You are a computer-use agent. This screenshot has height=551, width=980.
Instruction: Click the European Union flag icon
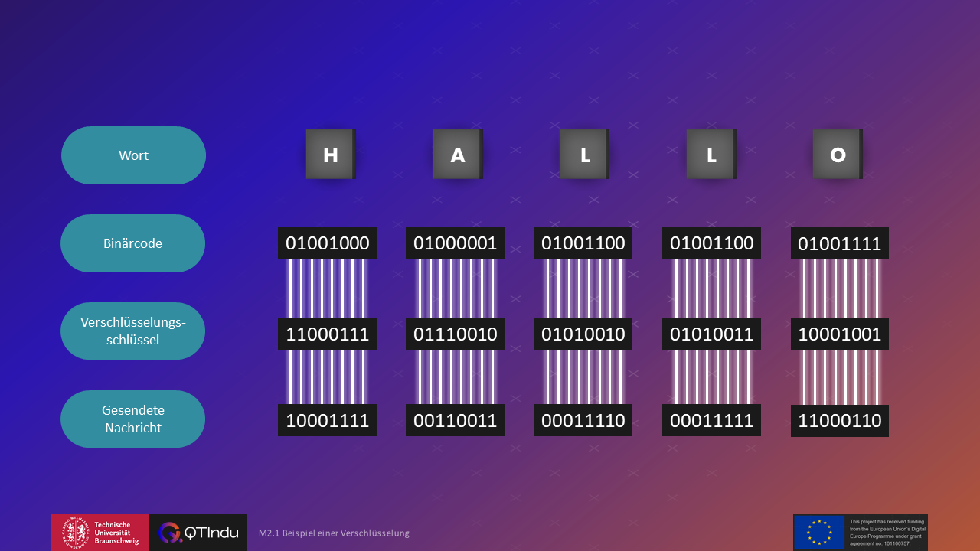coord(819,533)
